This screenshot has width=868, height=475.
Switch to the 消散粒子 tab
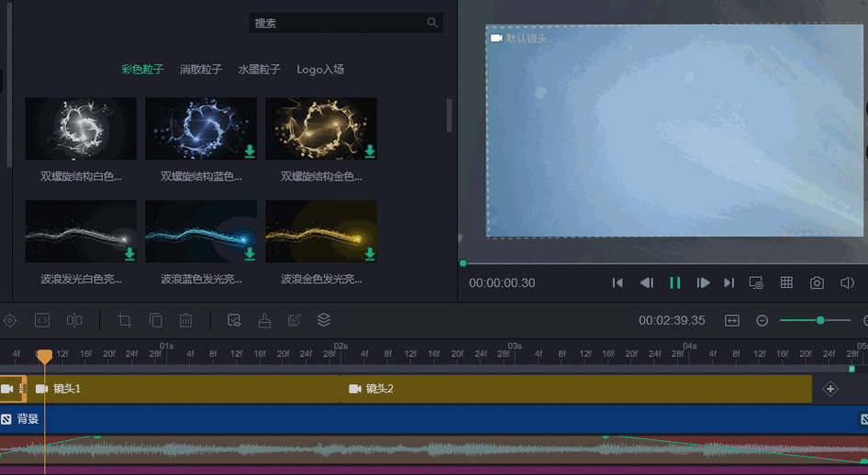tap(201, 69)
